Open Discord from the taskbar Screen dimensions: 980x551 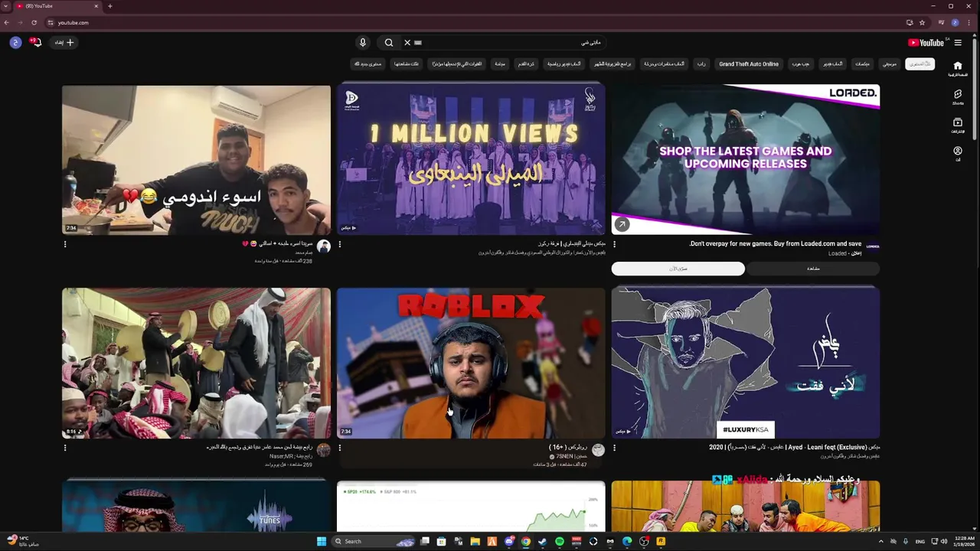click(x=509, y=542)
